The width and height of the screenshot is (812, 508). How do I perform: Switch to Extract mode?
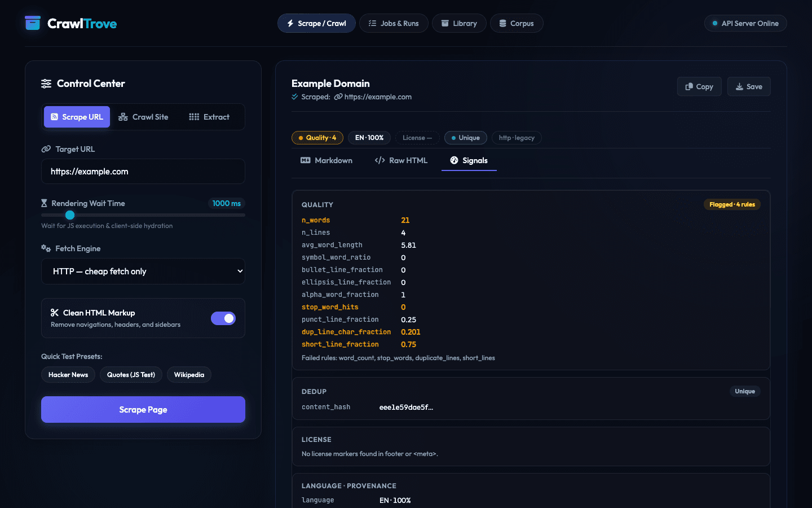[x=209, y=117]
